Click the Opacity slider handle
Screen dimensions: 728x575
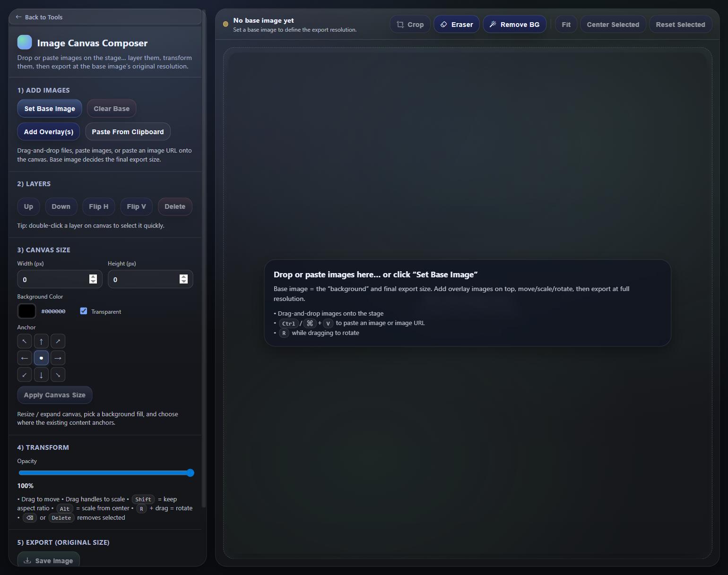[x=190, y=473]
